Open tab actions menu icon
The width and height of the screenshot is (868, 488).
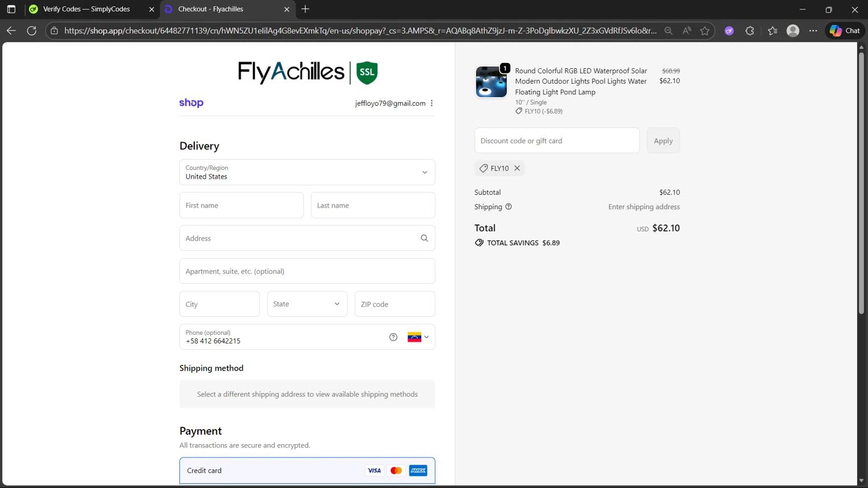(x=11, y=9)
